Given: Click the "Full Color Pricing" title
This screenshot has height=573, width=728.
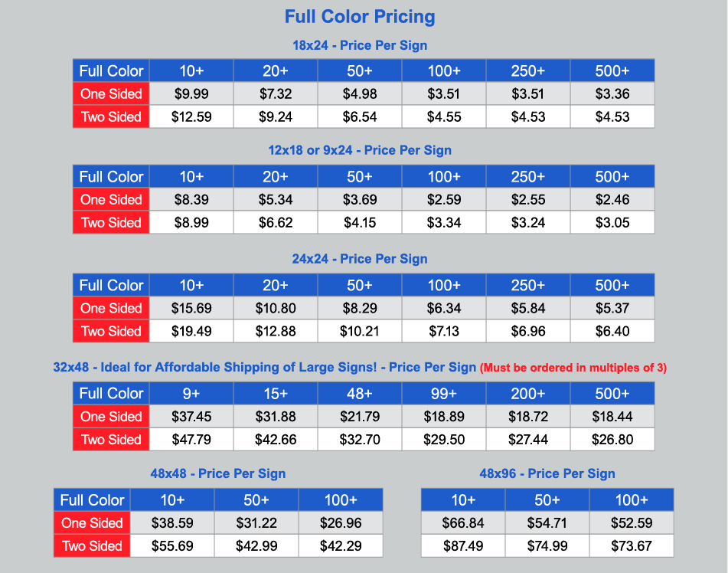Looking at the screenshot, I should [x=360, y=16].
